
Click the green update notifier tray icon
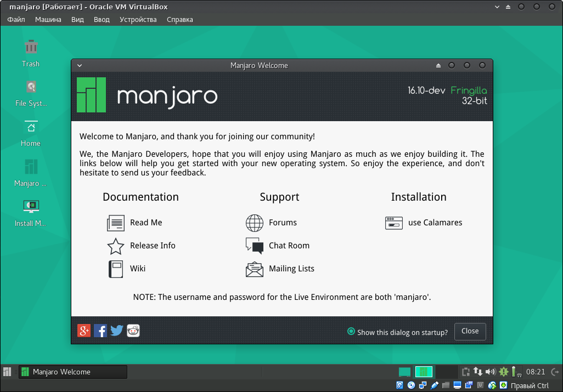504,372
